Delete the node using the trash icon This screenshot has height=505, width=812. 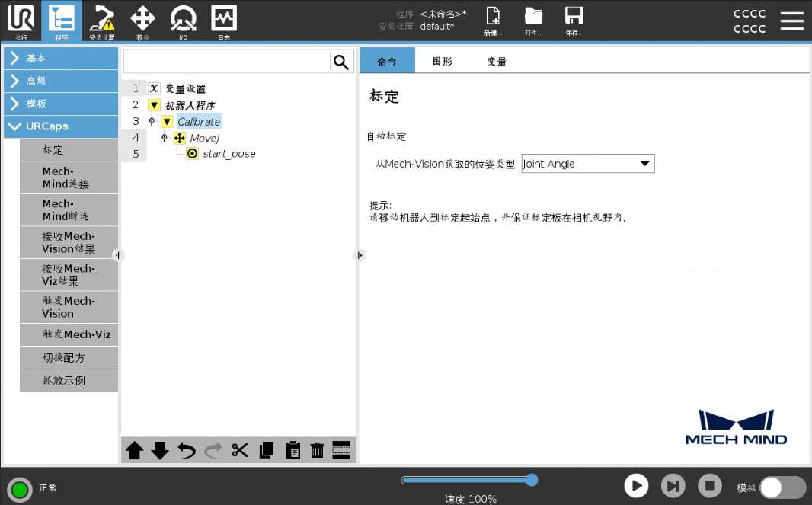pyautogui.click(x=318, y=450)
